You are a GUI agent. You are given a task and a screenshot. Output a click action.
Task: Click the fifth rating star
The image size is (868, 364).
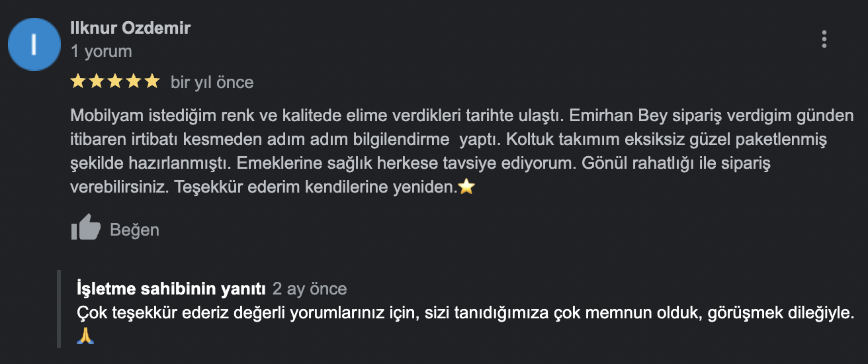152,81
